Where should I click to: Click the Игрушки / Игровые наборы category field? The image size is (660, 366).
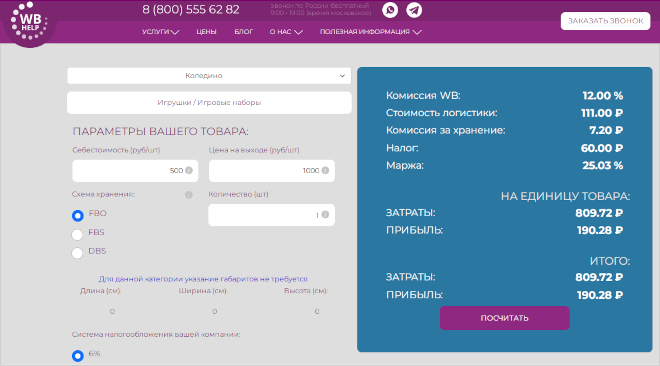click(x=209, y=103)
